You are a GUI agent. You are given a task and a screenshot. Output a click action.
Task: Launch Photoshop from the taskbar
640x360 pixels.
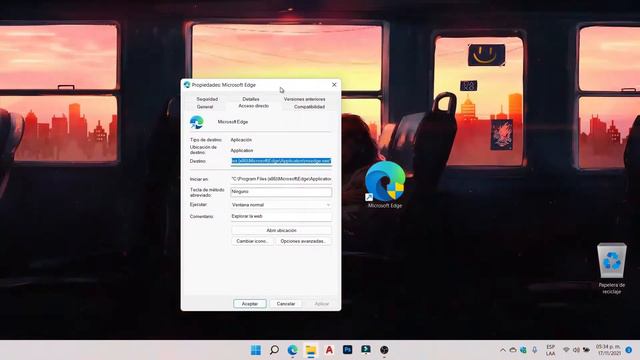pyautogui.click(x=347, y=350)
